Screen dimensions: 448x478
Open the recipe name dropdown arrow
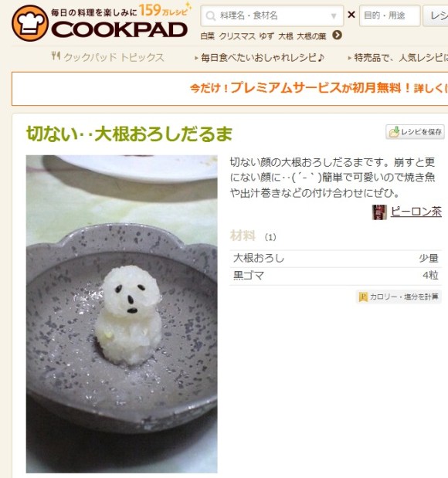tap(334, 16)
